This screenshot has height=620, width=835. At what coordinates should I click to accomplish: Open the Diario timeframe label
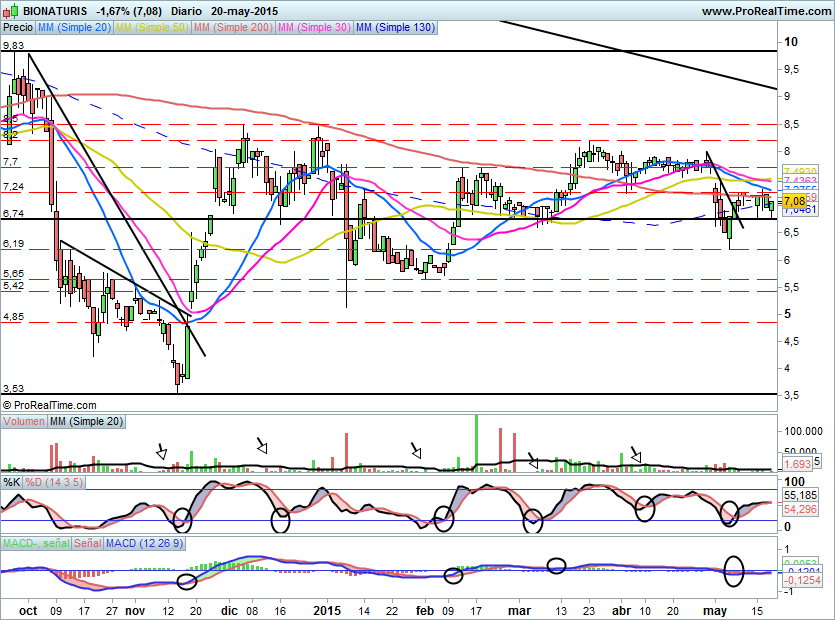pos(186,11)
